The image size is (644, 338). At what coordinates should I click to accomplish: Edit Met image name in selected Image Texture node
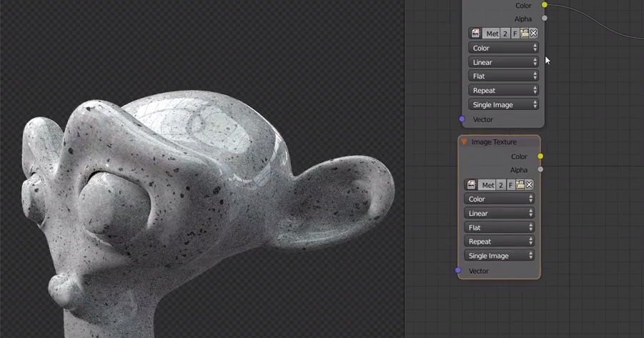pos(487,185)
